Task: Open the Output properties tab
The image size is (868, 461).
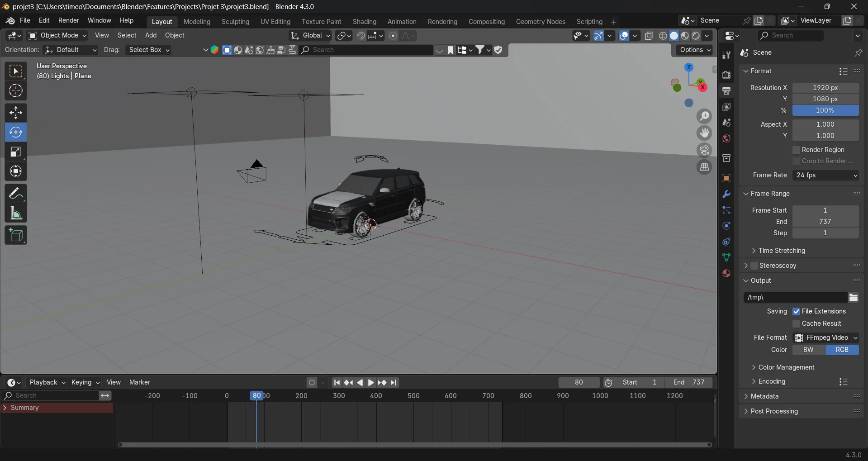Action: [726, 90]
